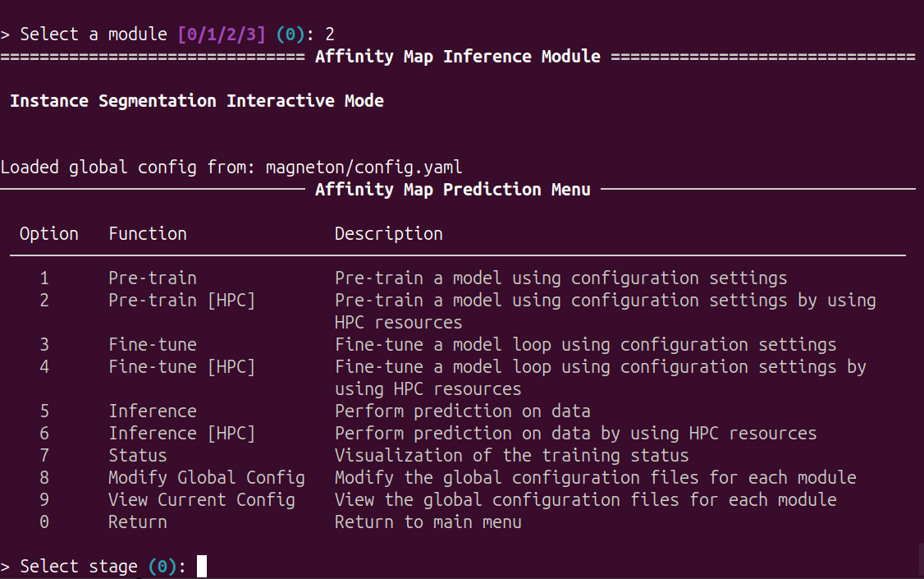Click 'Fine-tune a model loop using configuration settings' description in row 3
Viewport: 924px width, 579px height.
pyautogui.click(x=586, y=345)
